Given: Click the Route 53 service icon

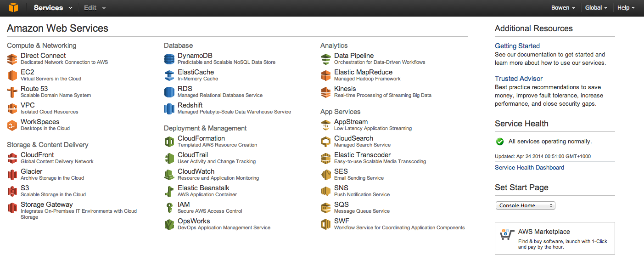Looking at the screenshot, I should (12, 92).
